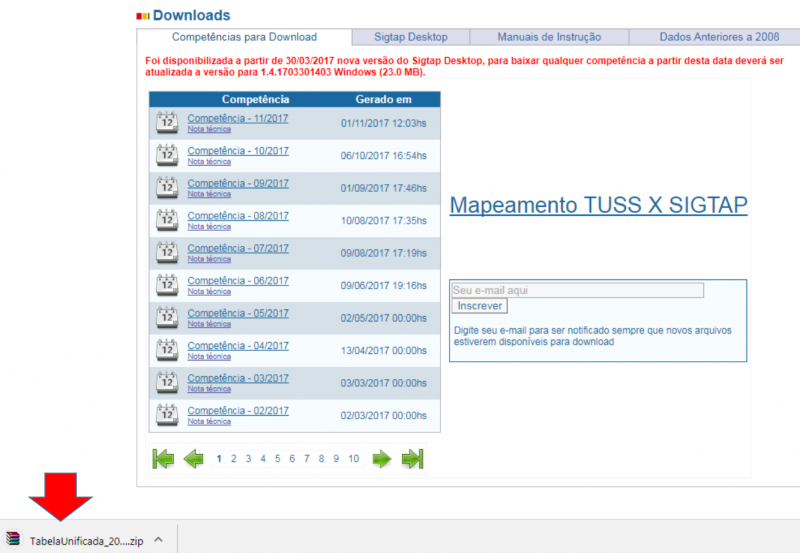This screenshot has height=553, width=800.
Task: Open Nota técnica for 11/2017
Action: coord(209,129)
